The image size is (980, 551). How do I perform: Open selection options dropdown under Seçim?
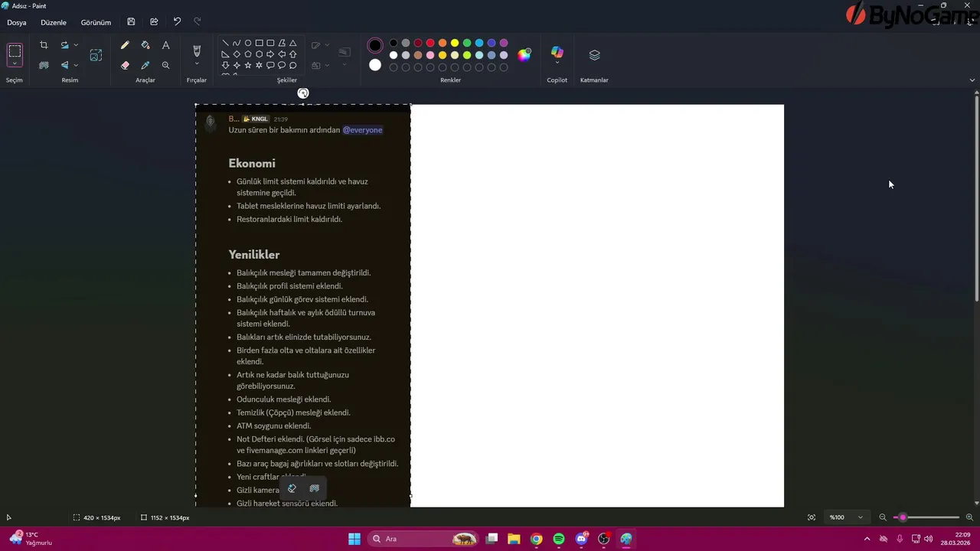[15, 64]
